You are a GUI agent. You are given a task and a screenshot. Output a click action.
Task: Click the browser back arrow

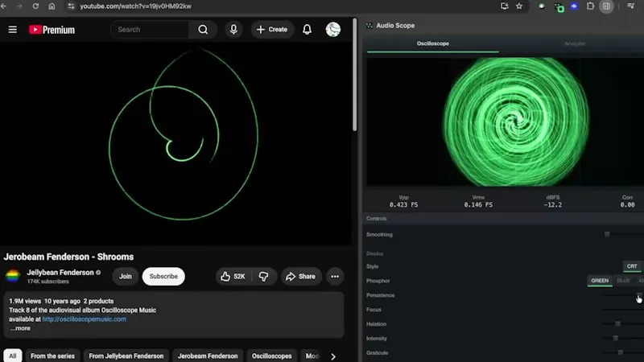point(4,6)
